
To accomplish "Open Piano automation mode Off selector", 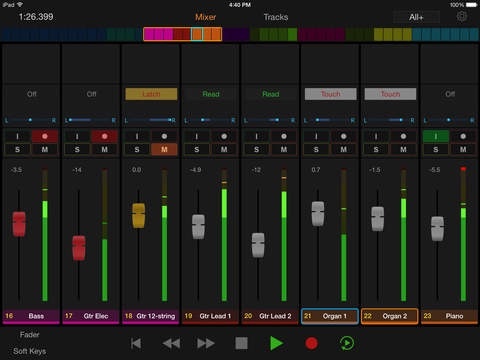I will pos(450,94).
